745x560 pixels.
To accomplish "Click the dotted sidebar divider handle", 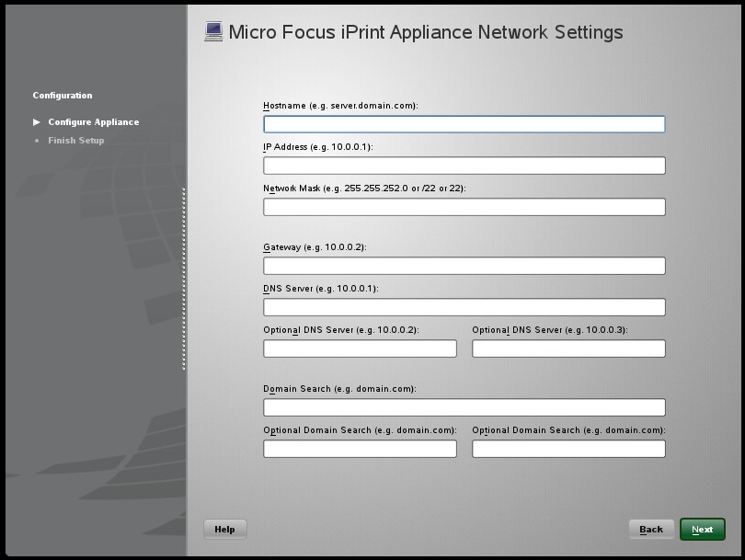I will 184,279.
